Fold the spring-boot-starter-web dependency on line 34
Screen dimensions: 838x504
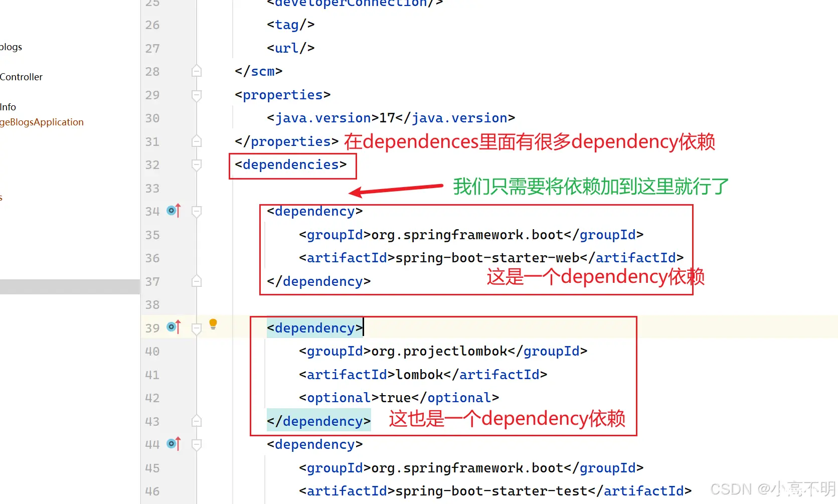click(x=197, y=212)
